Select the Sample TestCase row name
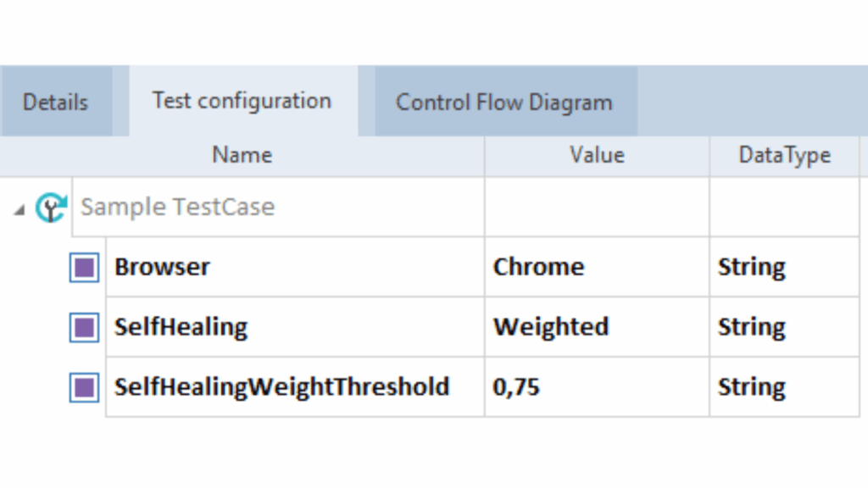This screenshot has width=868, height=488. pyautogui.click(x=177, y=208)
